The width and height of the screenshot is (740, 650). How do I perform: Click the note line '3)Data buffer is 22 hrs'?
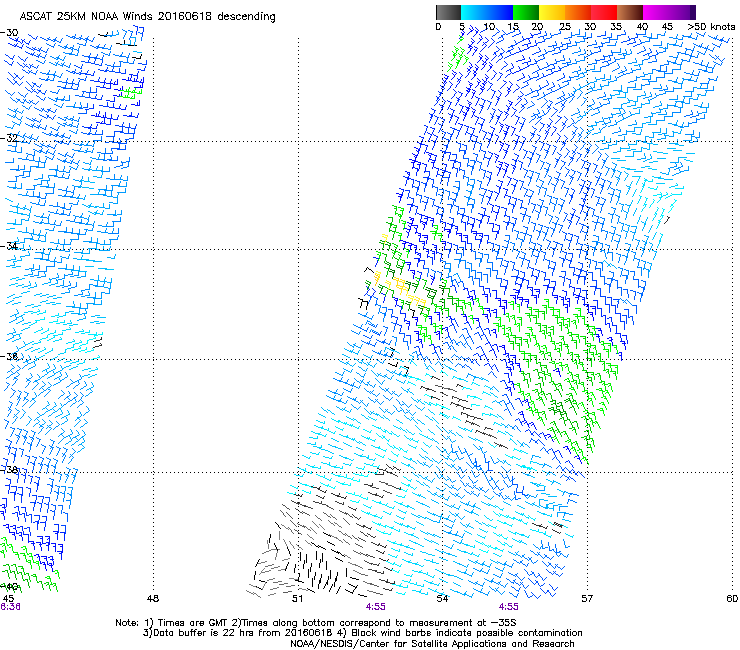tap(362, 633)
